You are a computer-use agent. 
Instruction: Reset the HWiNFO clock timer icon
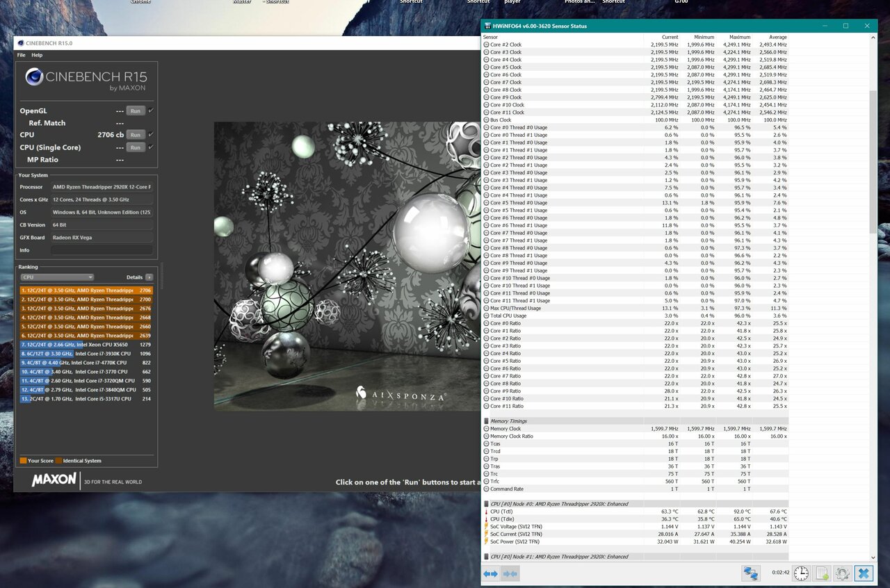(802, 573)
